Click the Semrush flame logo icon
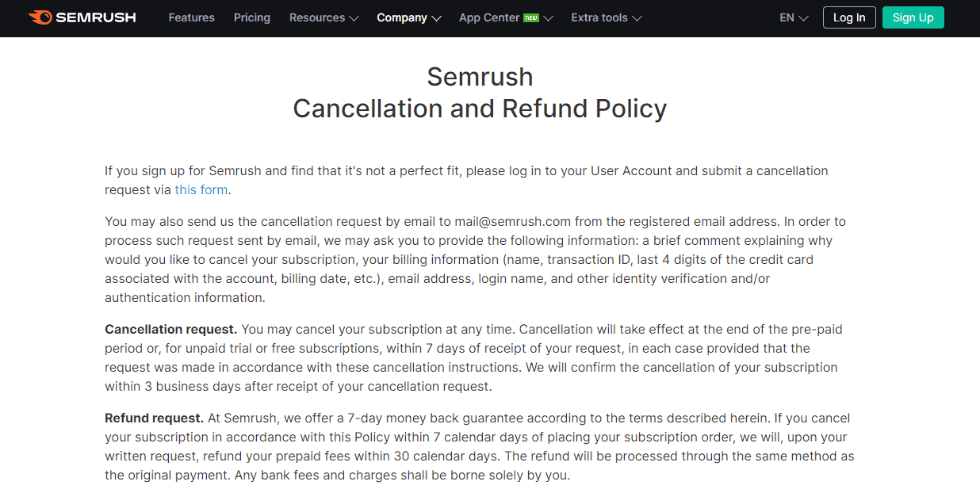980x489 pixels. (40, 17)
